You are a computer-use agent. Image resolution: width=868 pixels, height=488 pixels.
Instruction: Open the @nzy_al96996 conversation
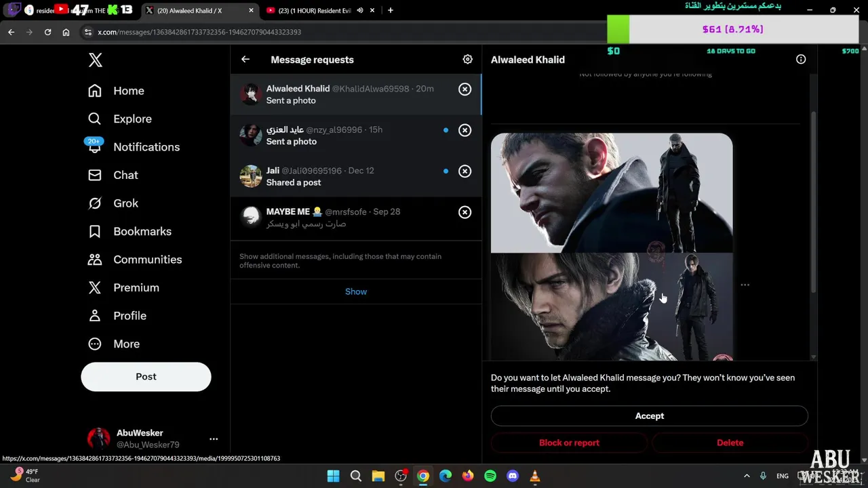356,136
